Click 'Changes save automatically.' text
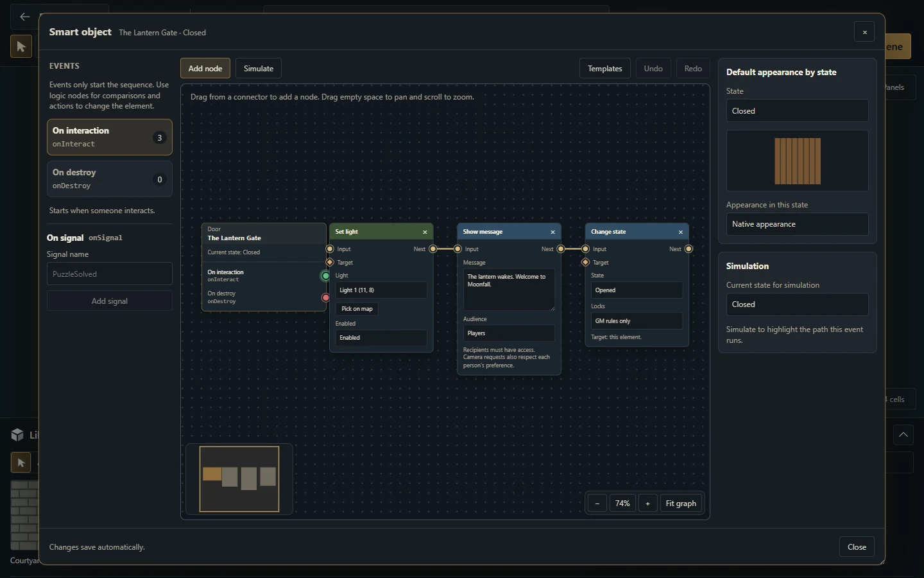The height and width of the screenshot is (578, 924). tap(97, 547)
